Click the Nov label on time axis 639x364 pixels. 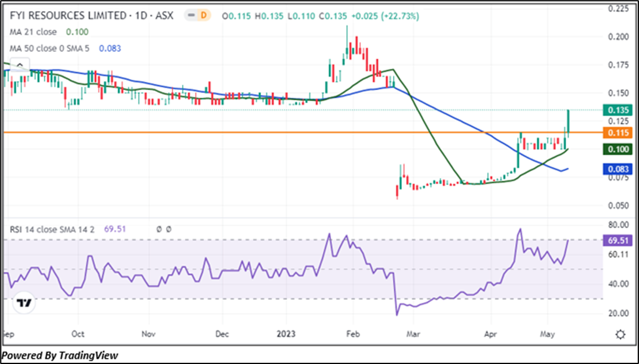149,334
